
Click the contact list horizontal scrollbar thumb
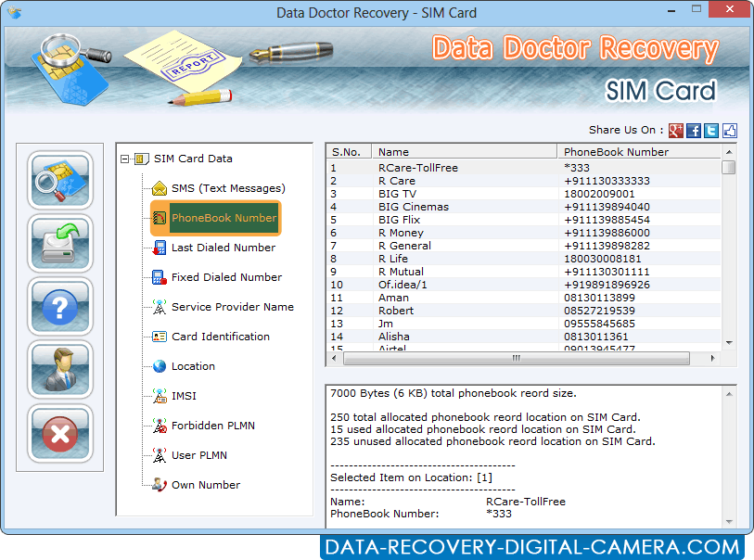[x=517, y=358]
